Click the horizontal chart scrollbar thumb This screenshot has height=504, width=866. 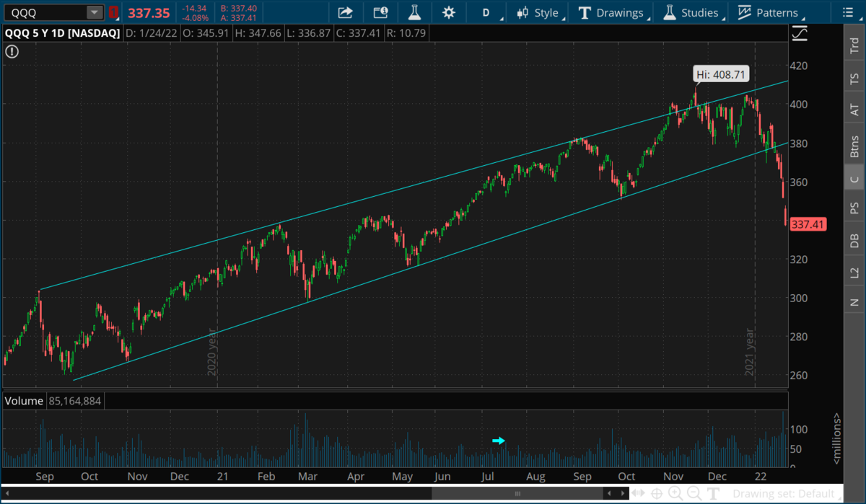(x=517, y=494)
